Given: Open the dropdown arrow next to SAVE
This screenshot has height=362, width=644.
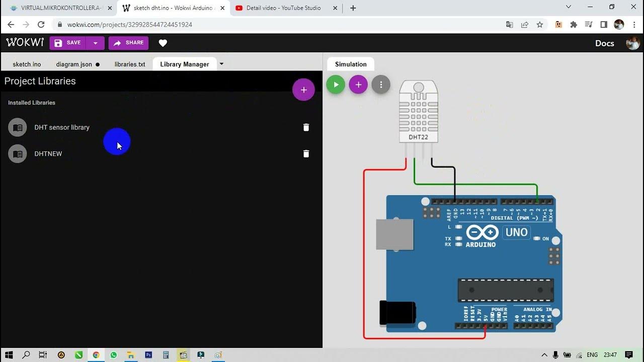Looking at the screenshot, I should pyautogui.click(x=95, y=43).
